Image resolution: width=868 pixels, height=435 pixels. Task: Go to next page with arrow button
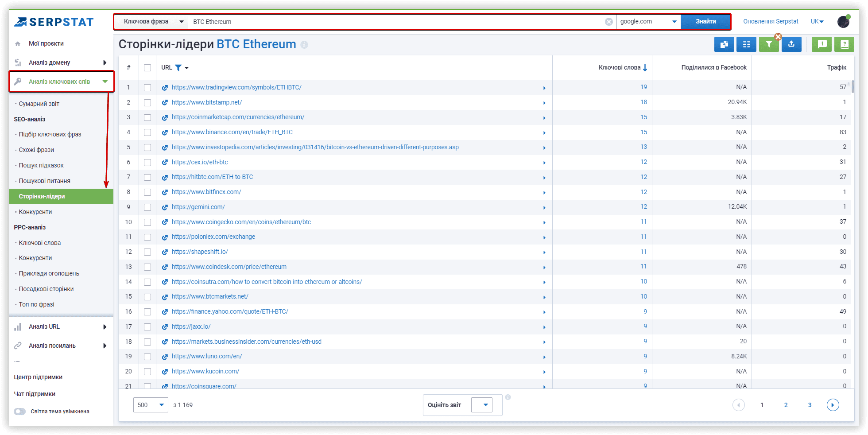(x=833, y=405)
